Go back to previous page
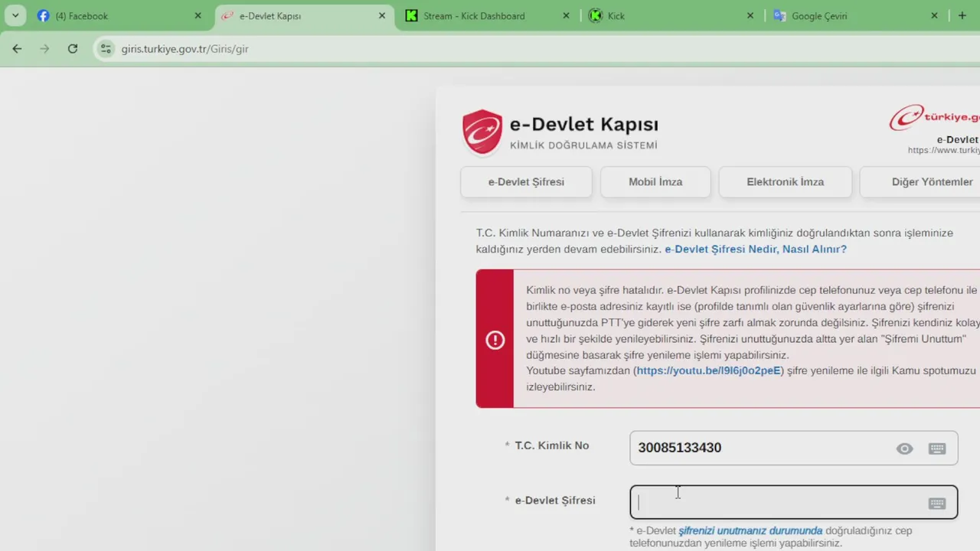 tap(17, 48)
